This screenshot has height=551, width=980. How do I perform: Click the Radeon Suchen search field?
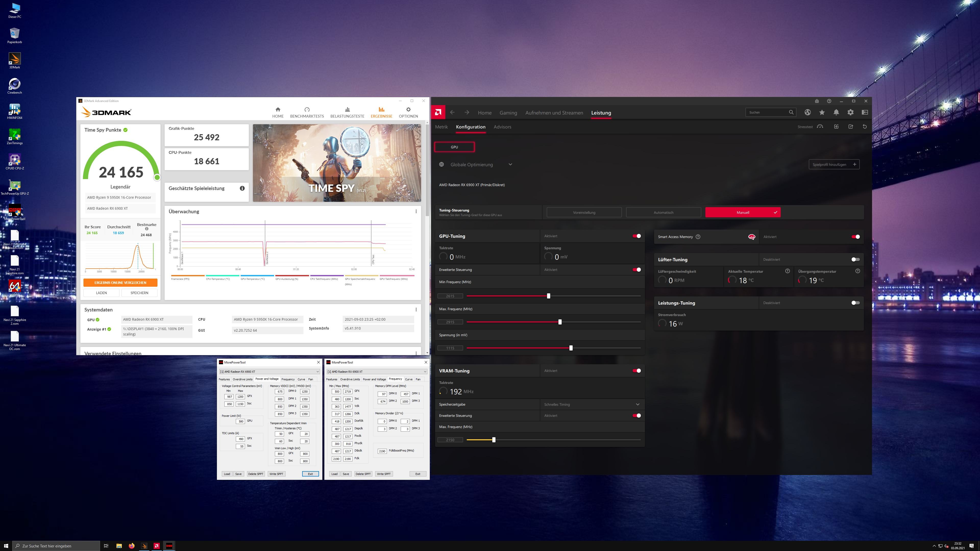tap(771, 112)
